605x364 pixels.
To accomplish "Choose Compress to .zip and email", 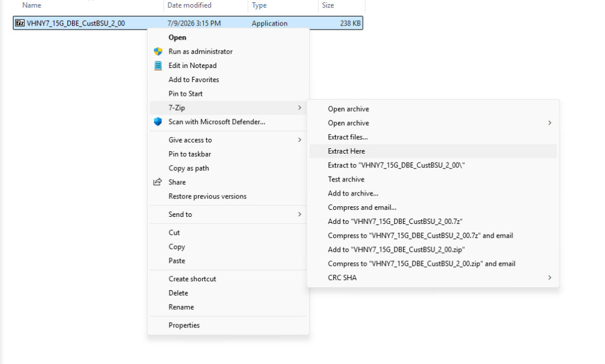I will (433, 264).
